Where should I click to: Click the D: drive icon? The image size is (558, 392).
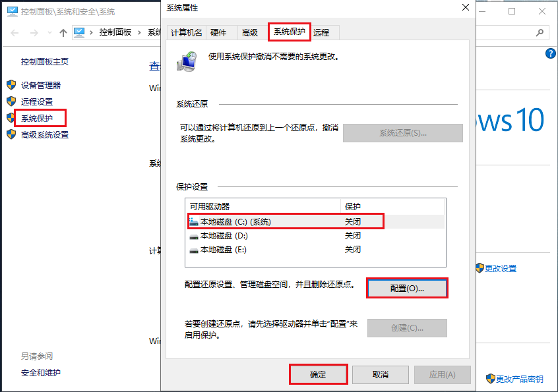coord(194,237)
